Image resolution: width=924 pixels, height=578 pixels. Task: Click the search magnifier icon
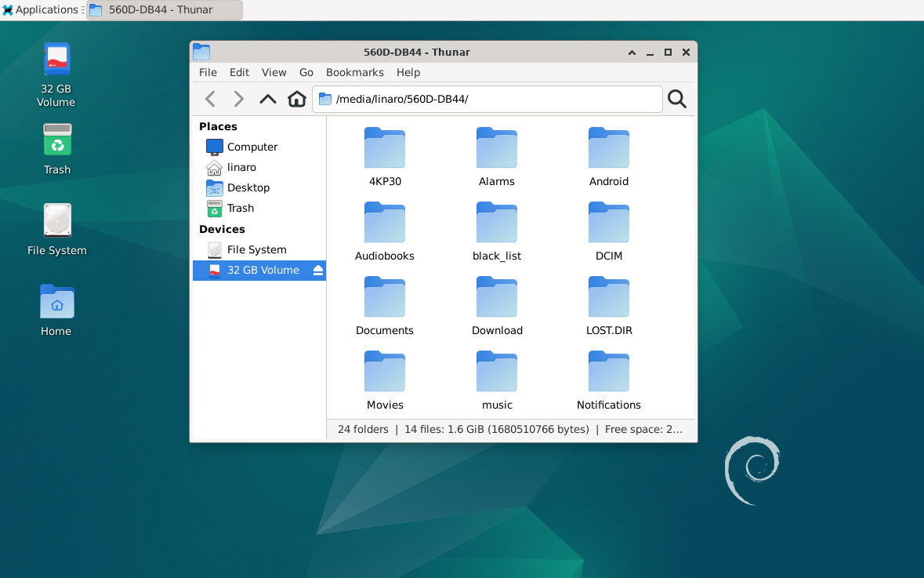pyautogui.click(x=676, y=99)
